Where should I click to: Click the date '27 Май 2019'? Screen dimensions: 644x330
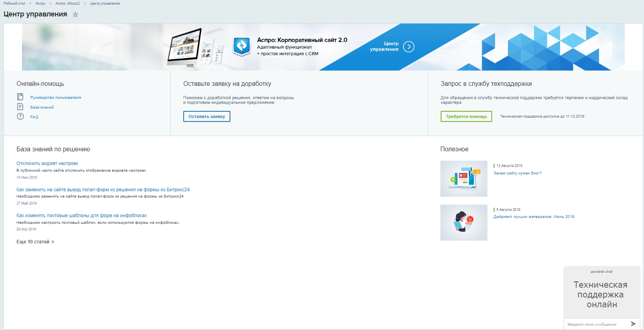27,203
